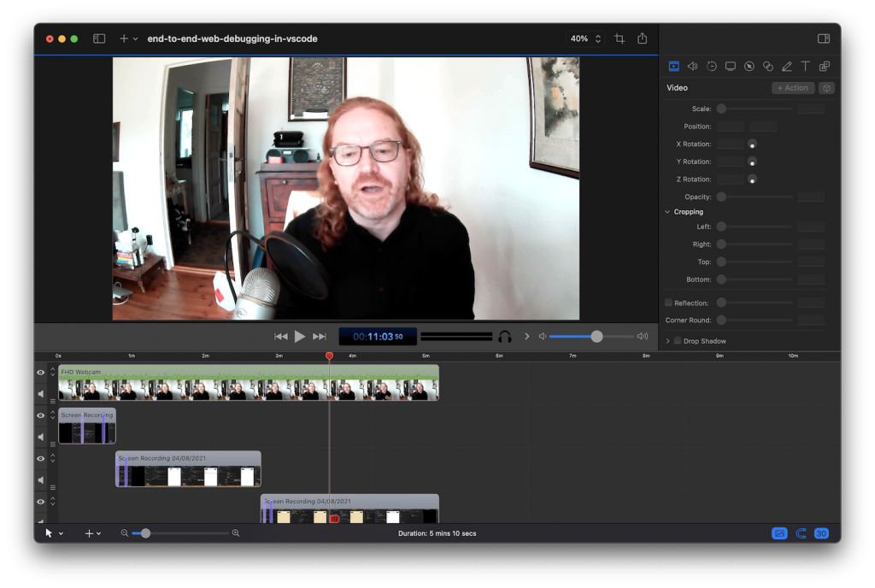Collapse the Cropping section

[667, 212]
